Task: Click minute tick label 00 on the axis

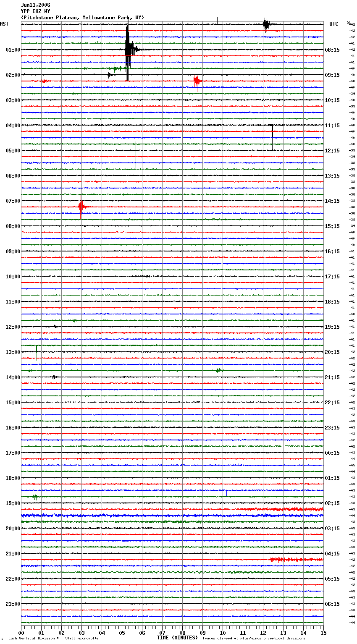Action: click(x=21, y=633)
